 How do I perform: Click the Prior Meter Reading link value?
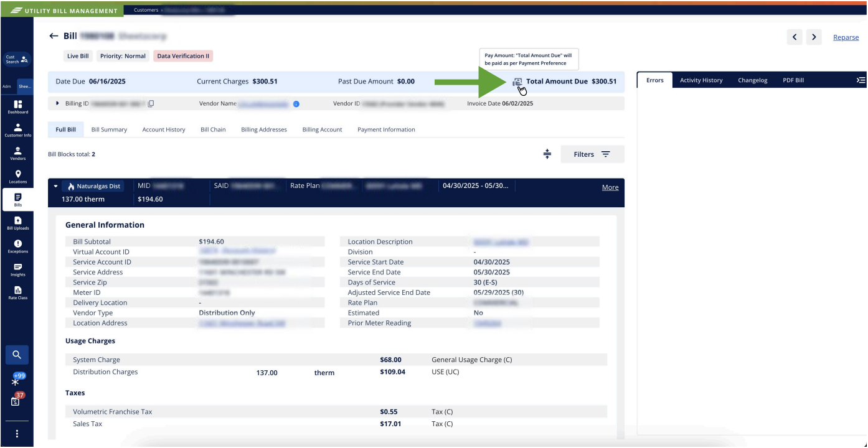487,323
